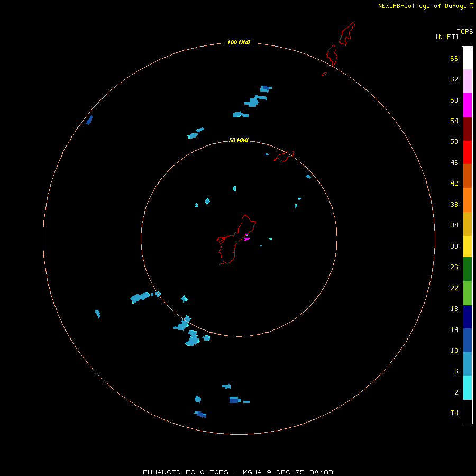Click the legend value 10
The height and width of the screenshot is (476, 476).
click(454, 351)
